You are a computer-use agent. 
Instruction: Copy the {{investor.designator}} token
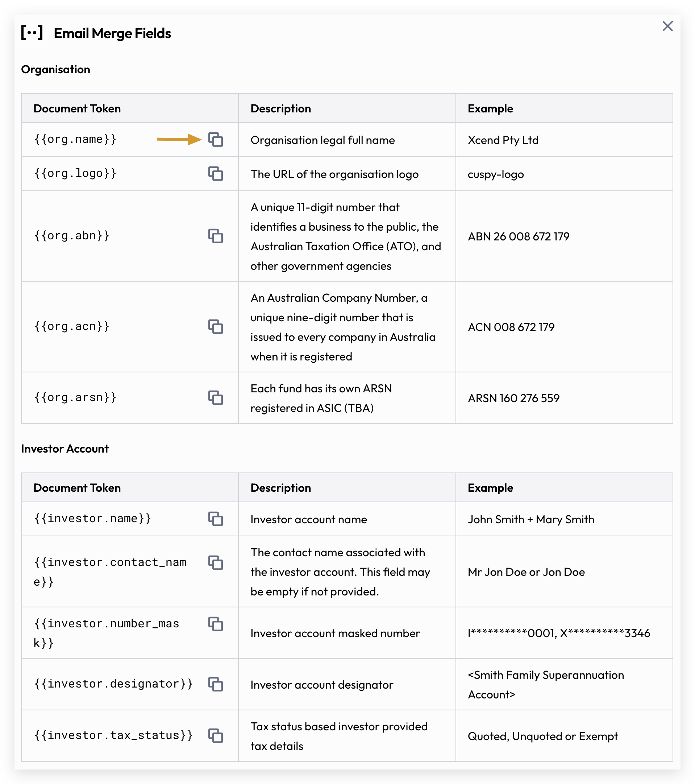[x=216, y=684]
